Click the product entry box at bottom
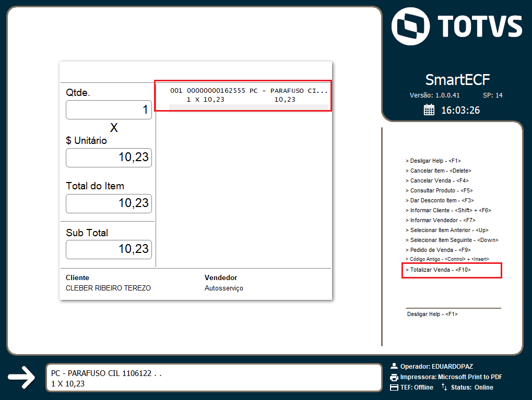 (x=214, y=378)
